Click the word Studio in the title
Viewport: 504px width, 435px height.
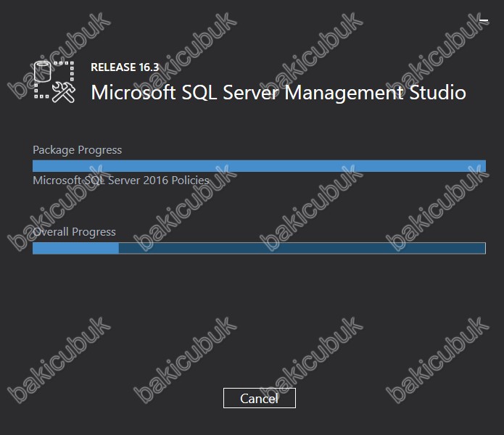coord(438,93)
